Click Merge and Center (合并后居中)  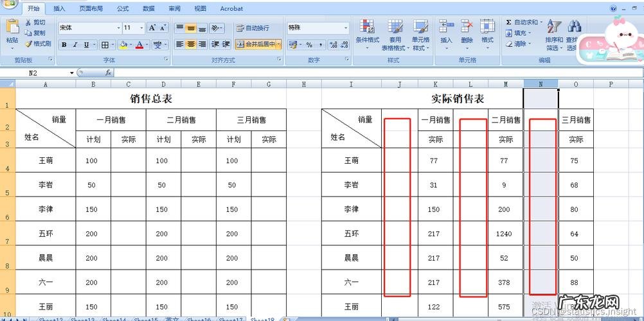click(x=256, y=44)
